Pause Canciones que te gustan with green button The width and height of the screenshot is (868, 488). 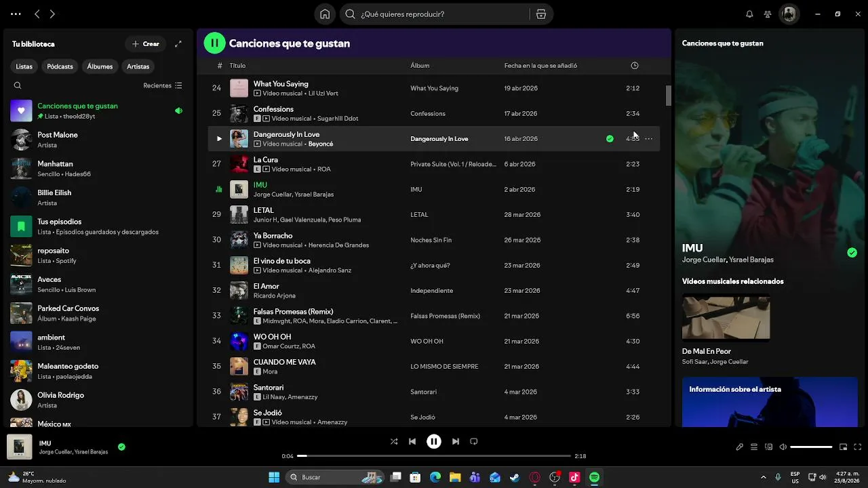pos(214,43)
